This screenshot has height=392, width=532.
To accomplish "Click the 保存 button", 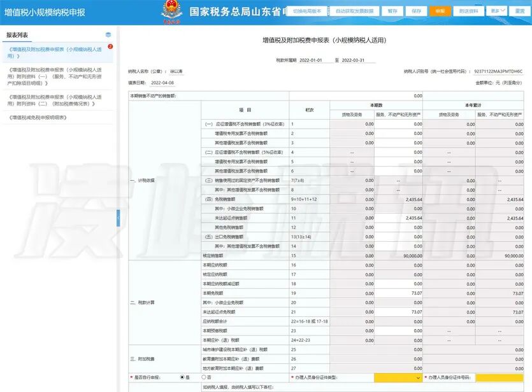I will (416, 11).
